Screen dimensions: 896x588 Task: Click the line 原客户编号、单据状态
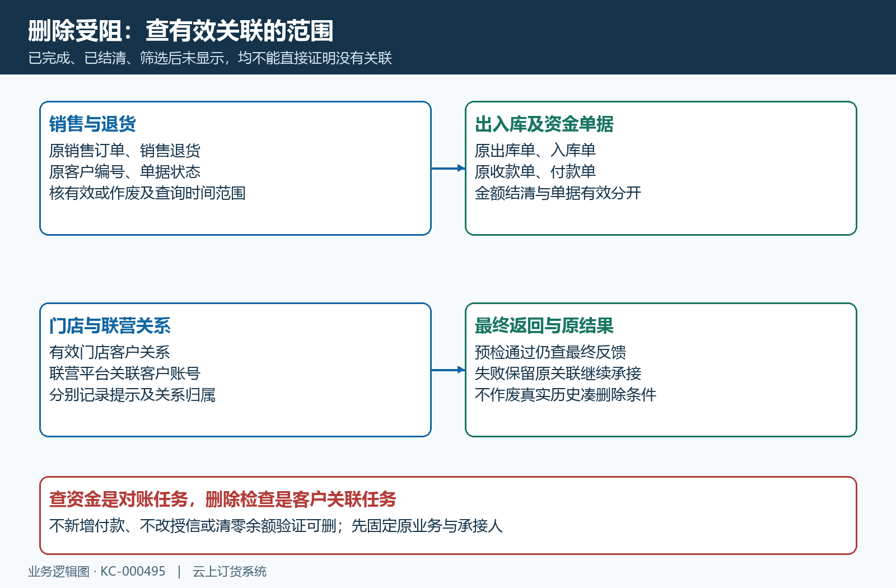pyautogui.click(x=124, y=172)
